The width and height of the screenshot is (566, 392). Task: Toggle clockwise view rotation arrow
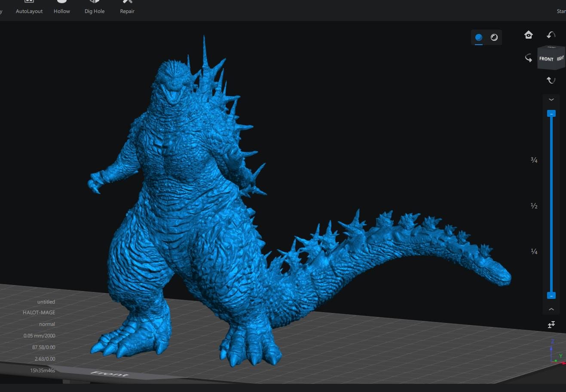[x=529, y=58]
